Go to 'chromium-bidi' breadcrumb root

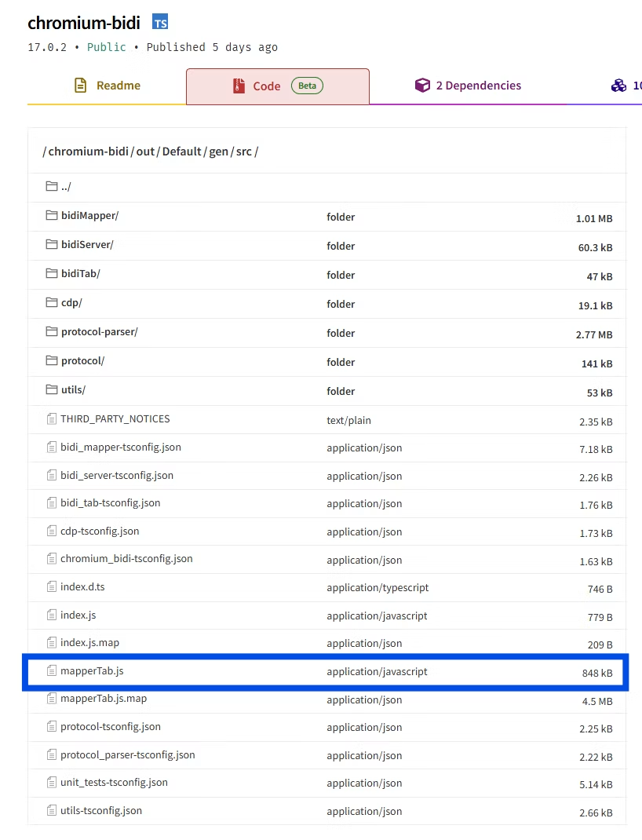click(x=89, y=152)
